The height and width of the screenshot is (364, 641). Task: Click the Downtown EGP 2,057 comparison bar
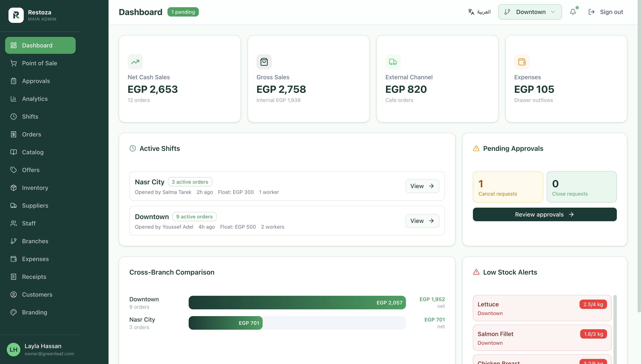[297, 303]
